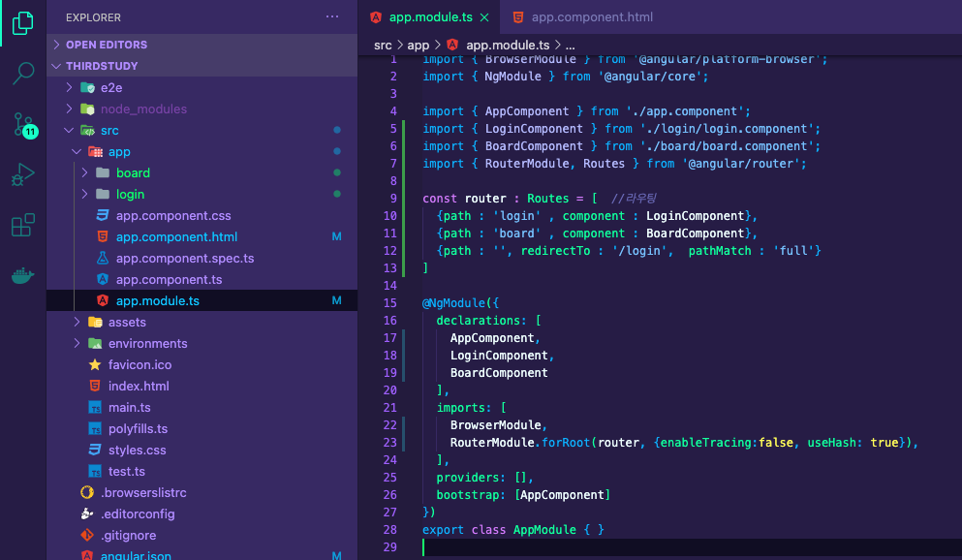Viewport: 962px width, 560px height.
Task: Collapse the THIRDSTUDY project section
Action: pyautogui.click(x=56, y=66)
